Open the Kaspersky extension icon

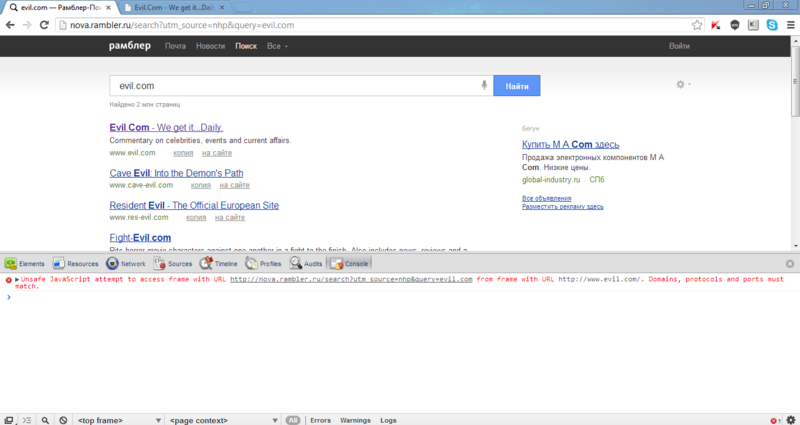pos(715,25)
